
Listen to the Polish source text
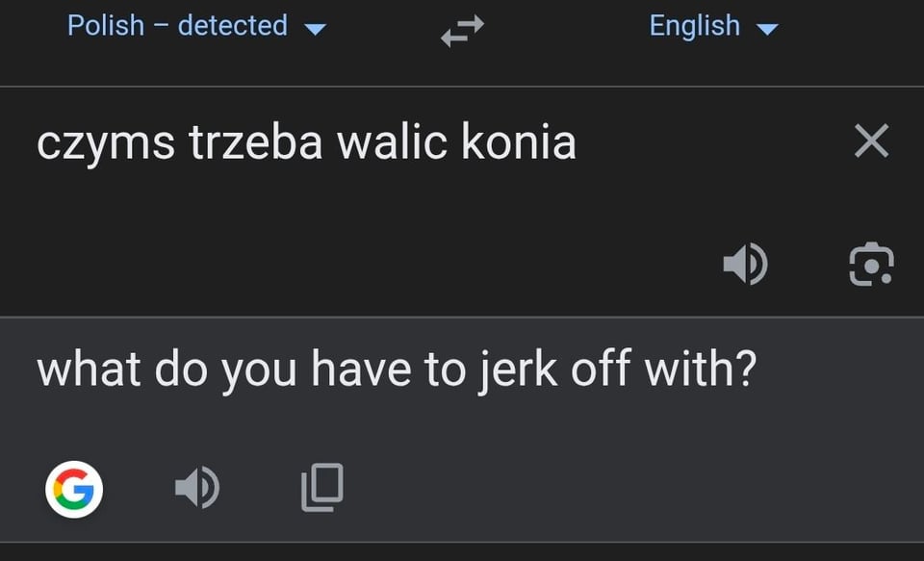point(745,264)
